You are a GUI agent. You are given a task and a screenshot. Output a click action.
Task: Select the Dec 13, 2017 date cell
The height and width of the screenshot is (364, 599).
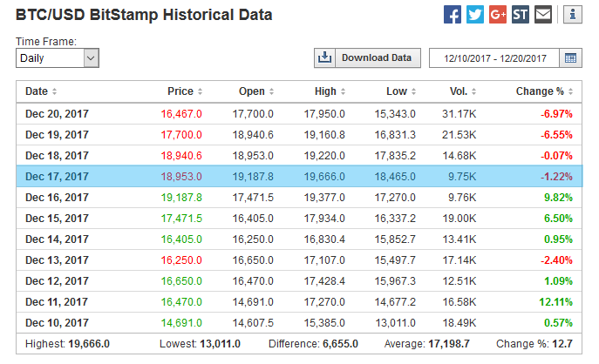[x=57, y=260]
